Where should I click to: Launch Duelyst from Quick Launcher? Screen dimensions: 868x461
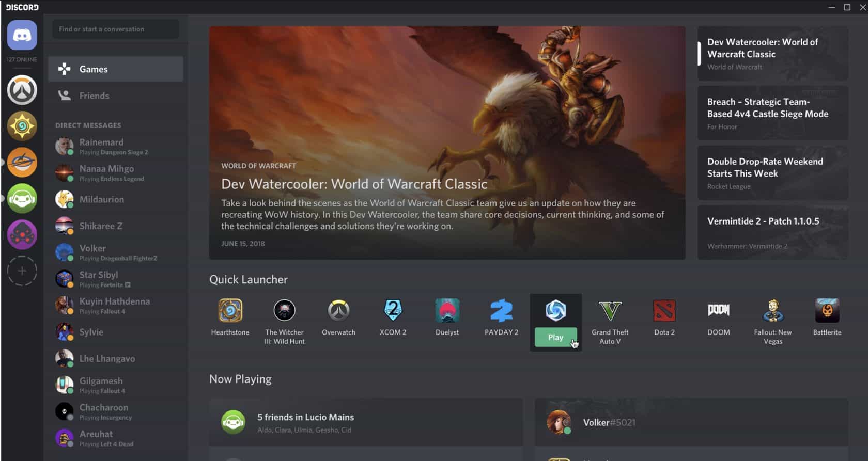447,311
